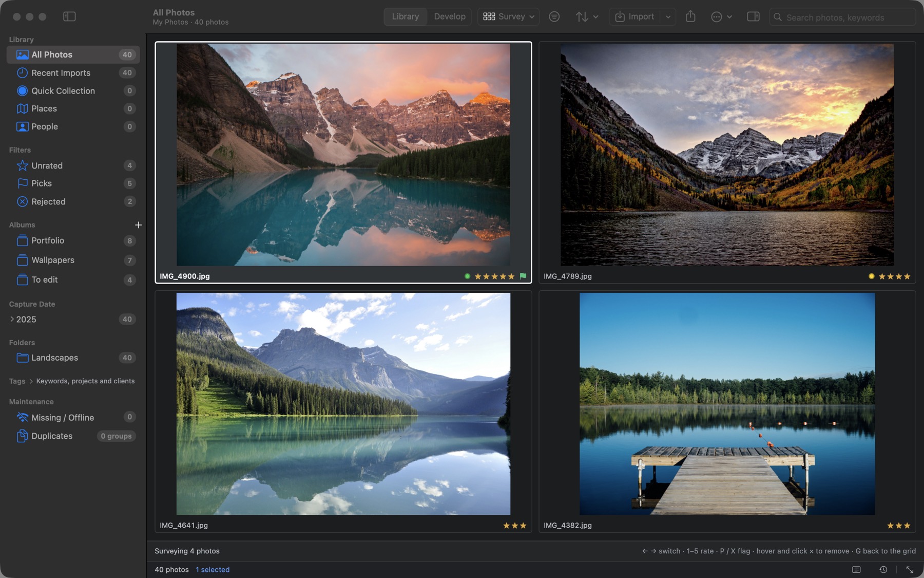Open the Landscapes folder
924x578 pixels.
point(73,358)
